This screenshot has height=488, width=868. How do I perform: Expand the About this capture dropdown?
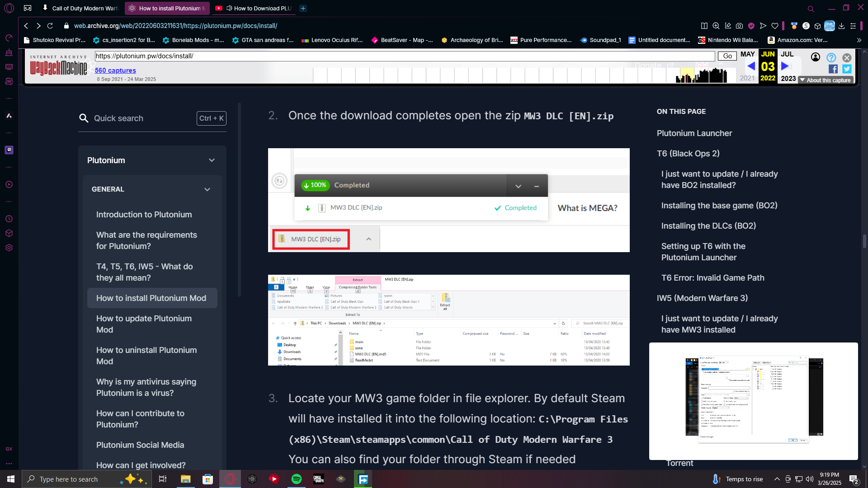click(825, 80)
